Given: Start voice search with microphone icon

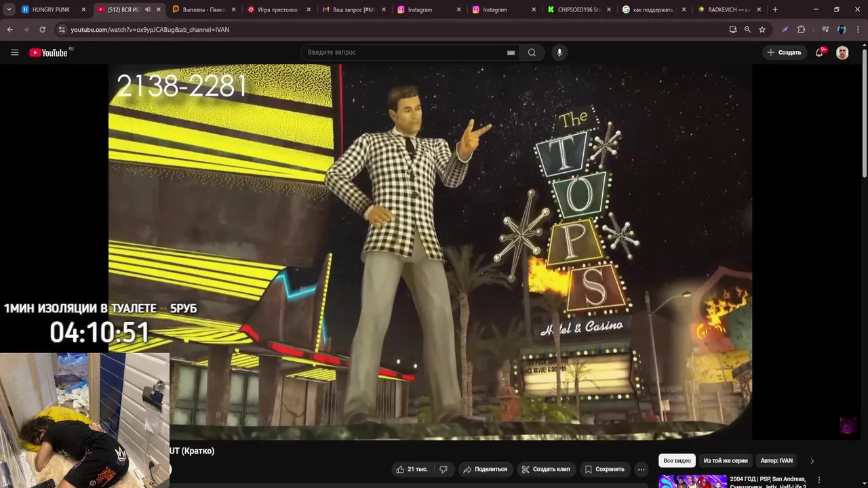Looking at the screenshot, I should click(559, 52).
